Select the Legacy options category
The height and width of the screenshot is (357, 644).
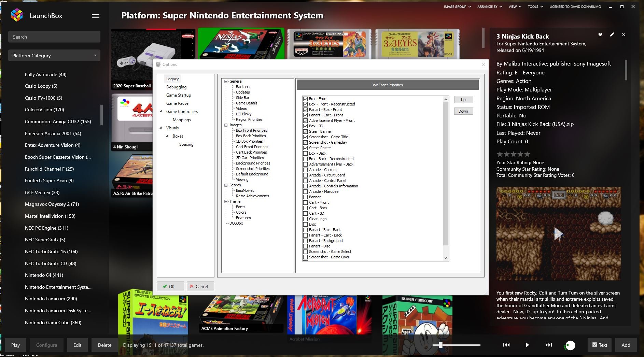172,79
